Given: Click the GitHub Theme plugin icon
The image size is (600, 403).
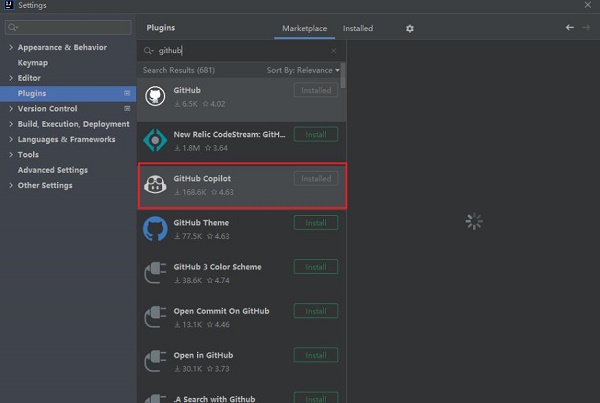Looking at the screenshot, I should [x=155, y=228].
